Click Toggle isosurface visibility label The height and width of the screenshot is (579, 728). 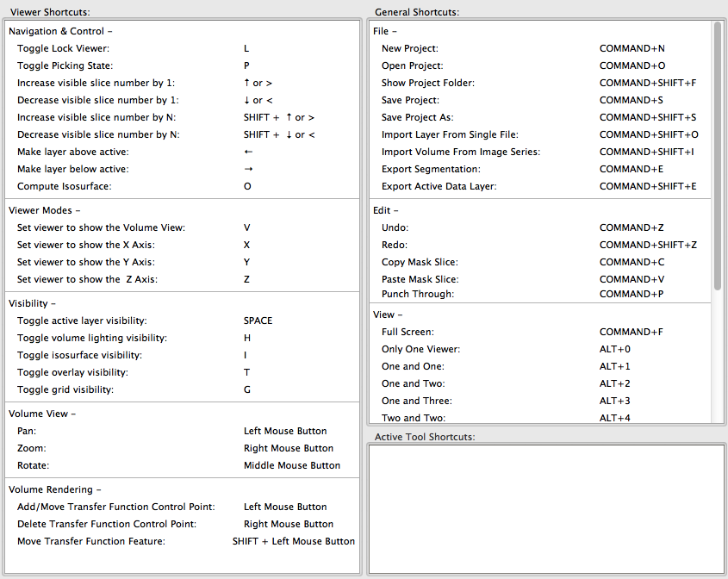click(x=80, y=355)
